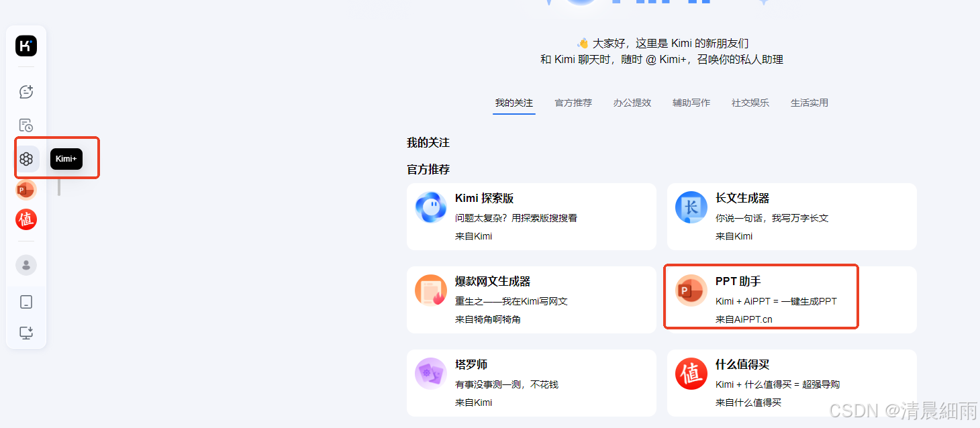The height and width of the screenshot is (428, 980).
Task: Click the text 重生之——我在Kimi写网文
Action: pyautogui.click(x=511, y=301)
